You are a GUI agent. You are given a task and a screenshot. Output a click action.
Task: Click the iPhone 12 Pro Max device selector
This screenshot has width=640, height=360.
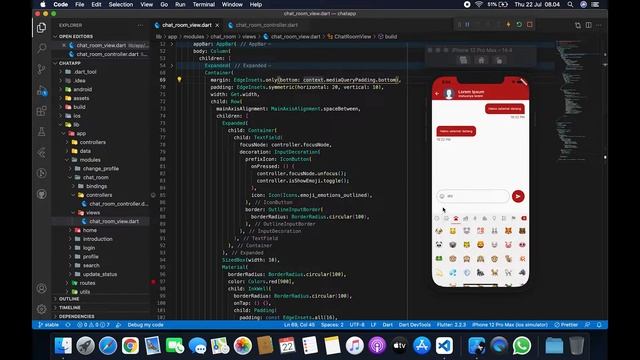click(x=509, y=325)
